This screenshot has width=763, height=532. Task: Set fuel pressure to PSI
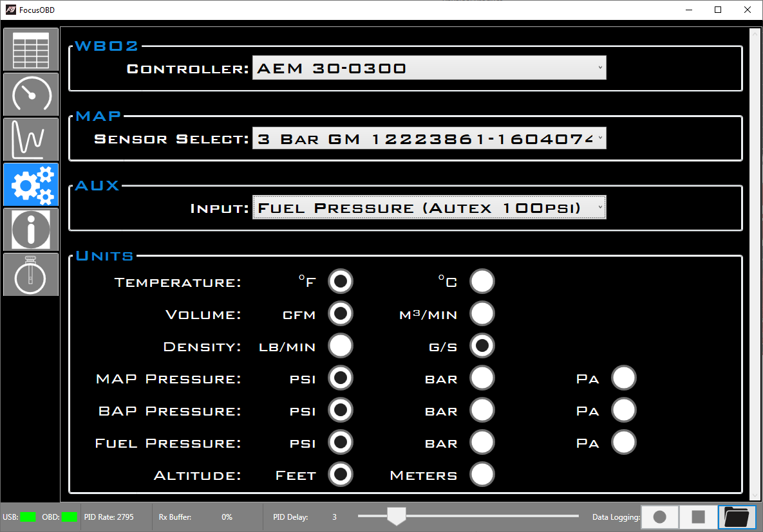340,442
